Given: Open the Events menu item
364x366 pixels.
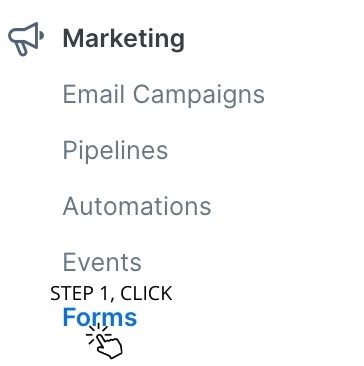Looking at the screenshot, I should point(102,262).
